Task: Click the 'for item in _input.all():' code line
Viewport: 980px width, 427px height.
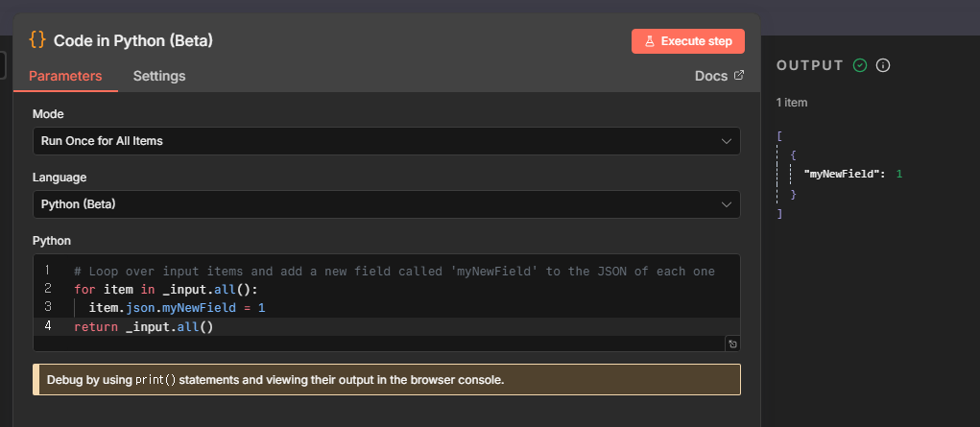Action: coord(165,289)
